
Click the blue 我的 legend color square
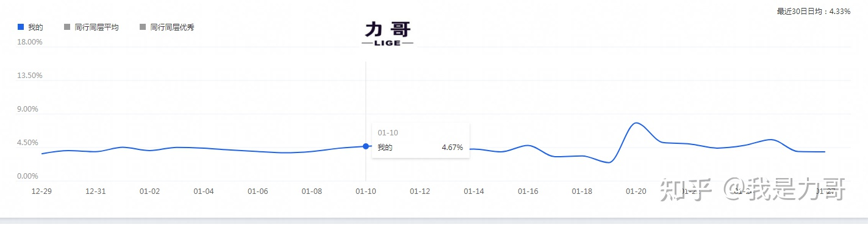coord(21,27)
